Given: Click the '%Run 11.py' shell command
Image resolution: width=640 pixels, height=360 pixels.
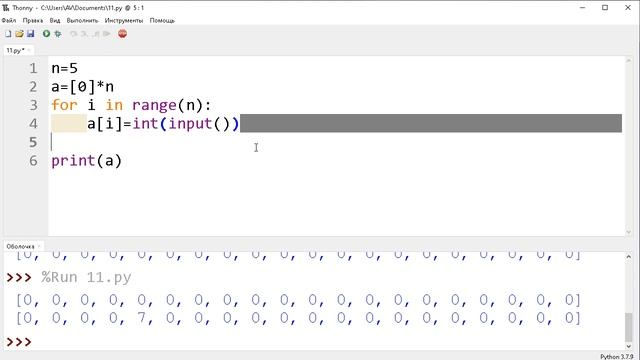Looking at the screenshot, I should [x=86, y=278].
